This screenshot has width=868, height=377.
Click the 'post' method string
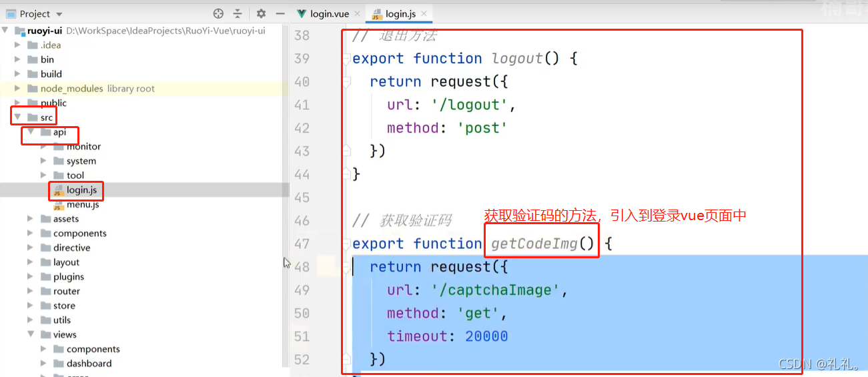483,128
